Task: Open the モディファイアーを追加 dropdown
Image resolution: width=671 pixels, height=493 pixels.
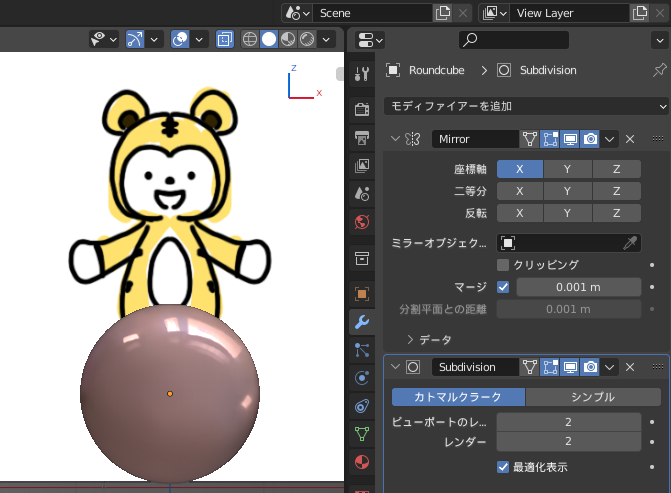Action: pos(526,106)
